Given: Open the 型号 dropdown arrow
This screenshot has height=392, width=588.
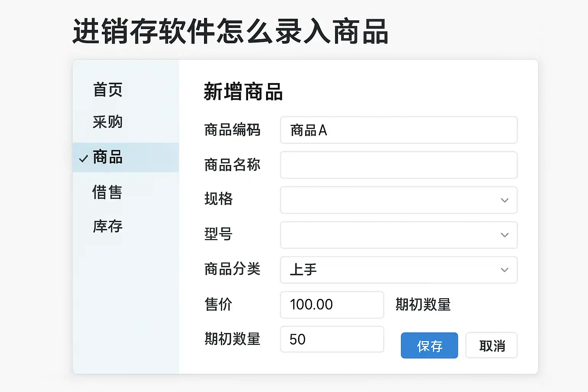Looking at the screenshot, I should [505, 235].
